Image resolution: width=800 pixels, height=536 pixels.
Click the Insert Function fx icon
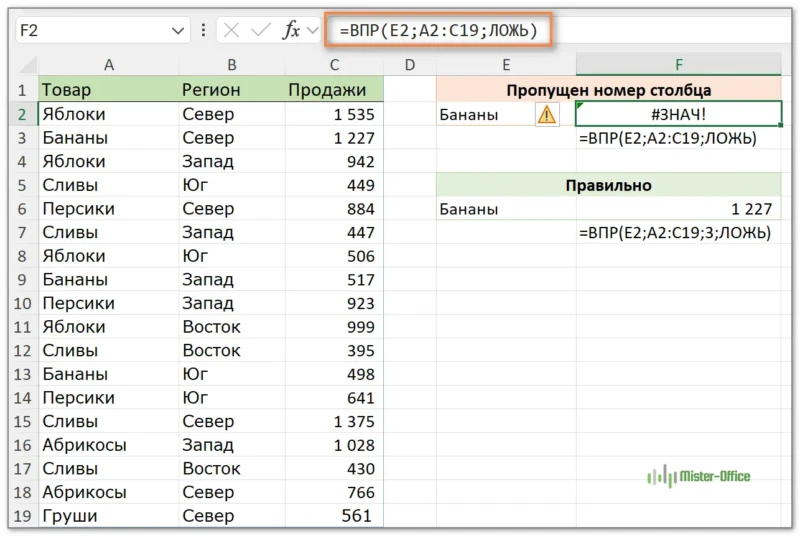coord(291,30)
